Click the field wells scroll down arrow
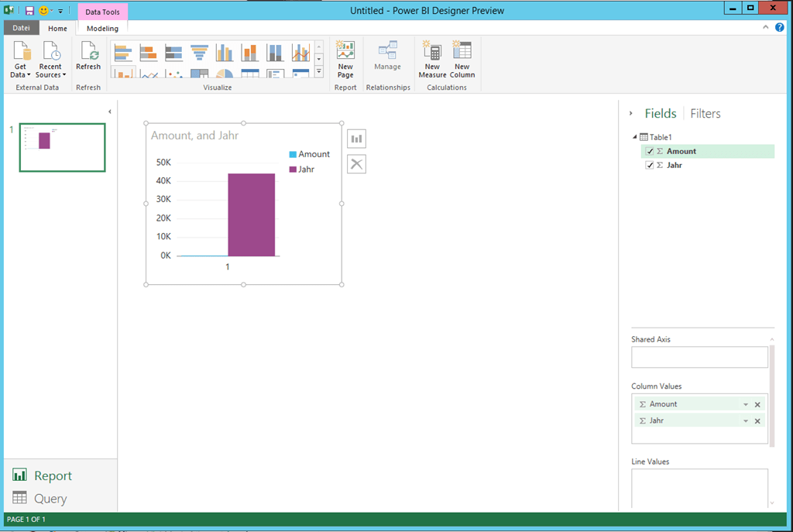 click(772, 503)
